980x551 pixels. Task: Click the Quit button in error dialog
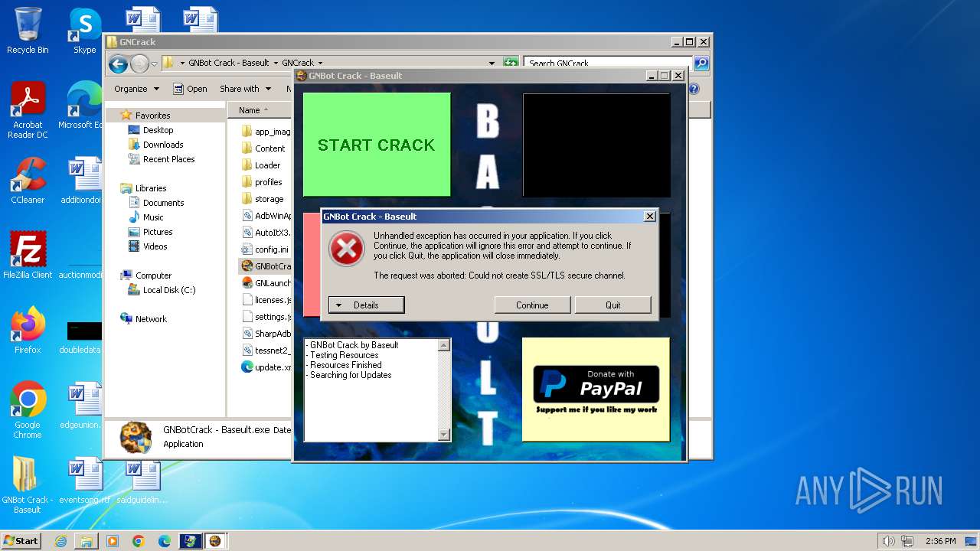(x=612, y=305)
